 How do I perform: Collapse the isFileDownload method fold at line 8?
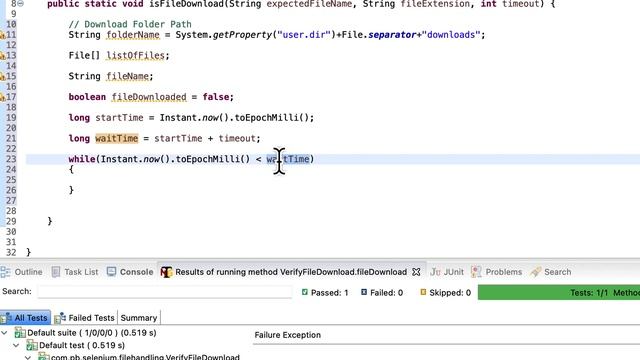[x=20, y=4]
